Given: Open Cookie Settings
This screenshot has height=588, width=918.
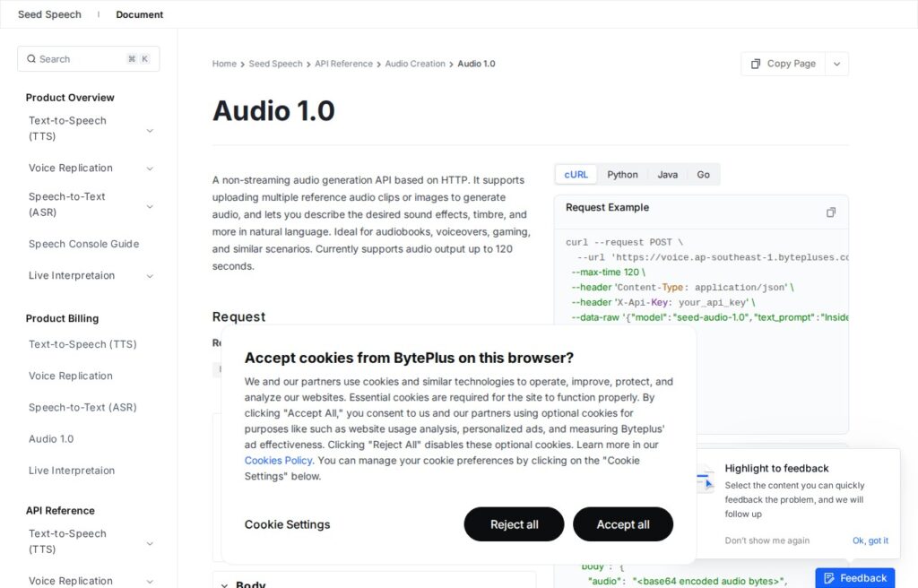Looking at the screenshot, I should [x=288, y=524].
